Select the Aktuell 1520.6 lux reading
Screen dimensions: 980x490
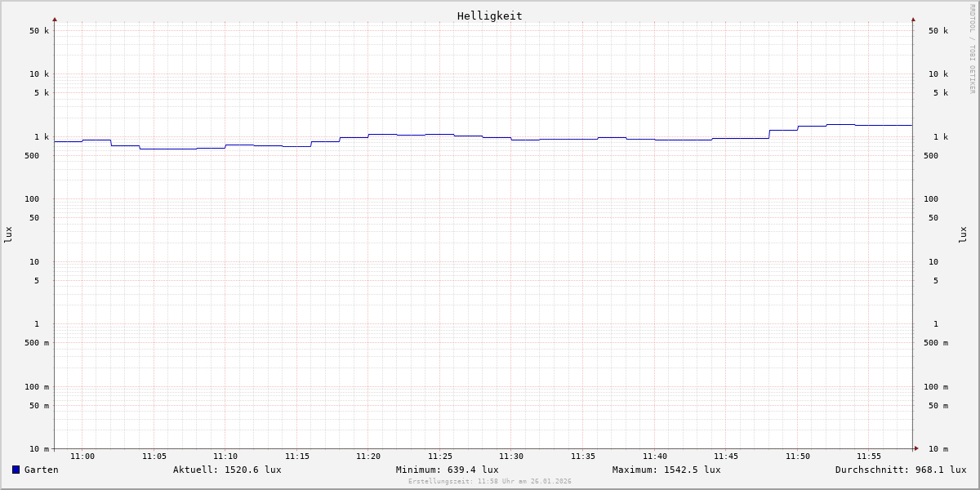click(x=227, y=470)
